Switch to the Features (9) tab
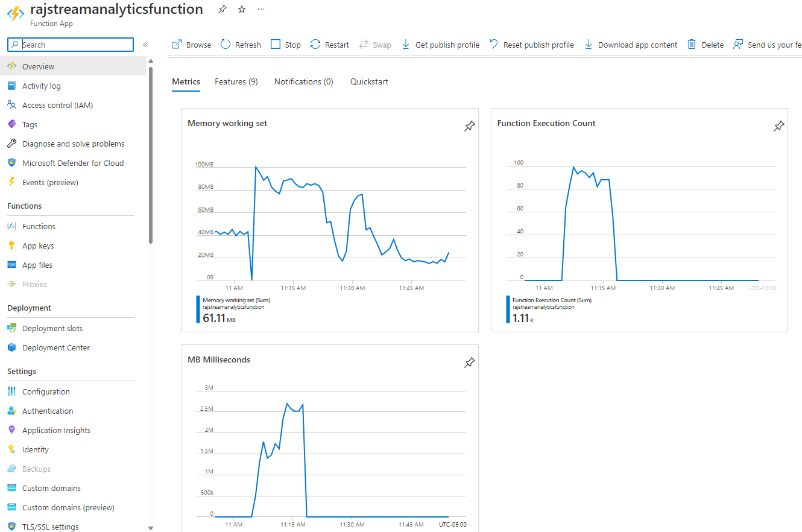802x532 pixels. [x=236, y=81]
